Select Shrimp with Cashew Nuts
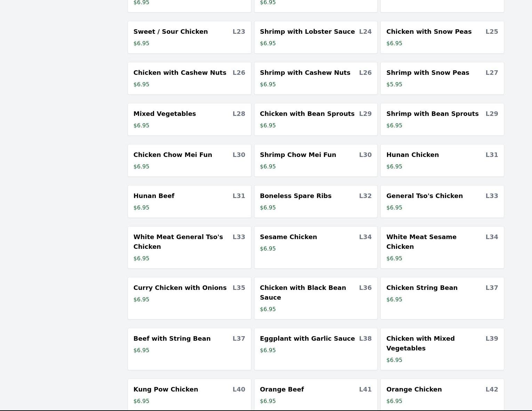532x411 pixels. point(315,78)
